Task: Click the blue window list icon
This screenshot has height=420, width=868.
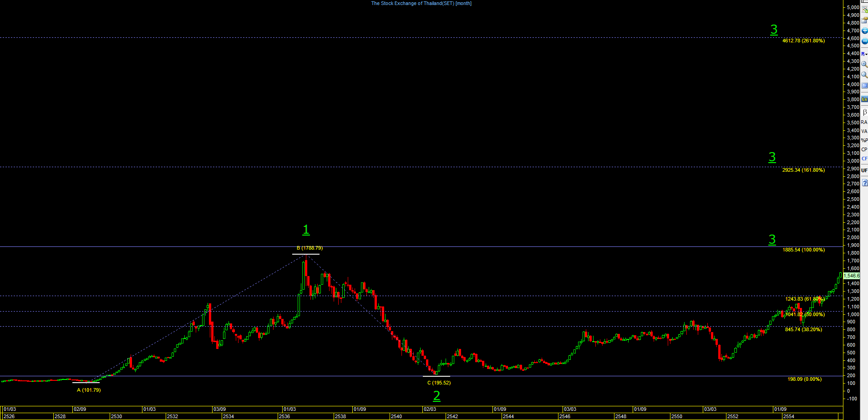Action: pyautogui.click(x=864, y=86)
